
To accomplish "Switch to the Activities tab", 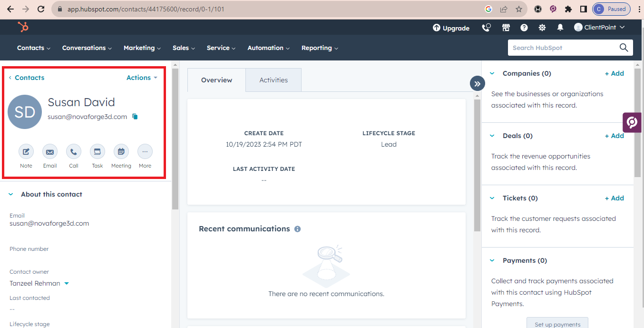I will [x=273, y=80].
